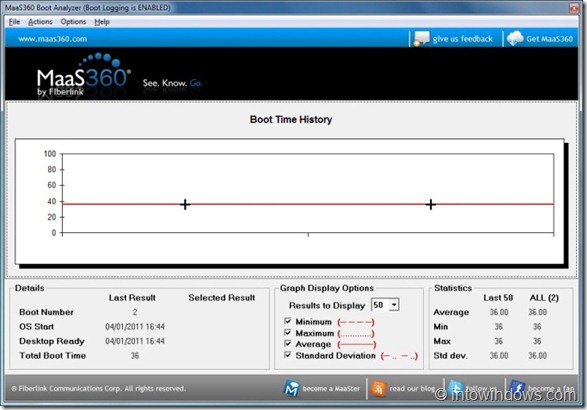Click the Desktop Ready label
Viewport: 587px width, 410px height.
pyautogui.click(x=52, y=341)
